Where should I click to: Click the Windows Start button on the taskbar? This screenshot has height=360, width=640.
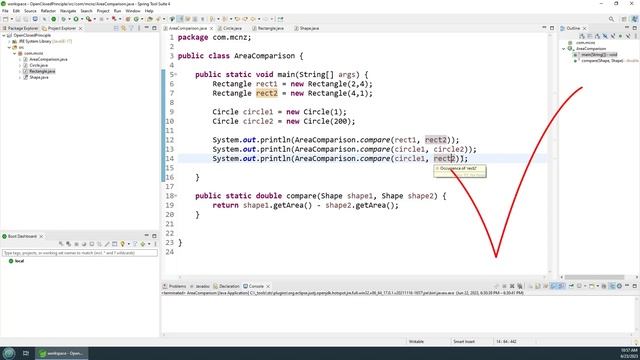(9, 353)
